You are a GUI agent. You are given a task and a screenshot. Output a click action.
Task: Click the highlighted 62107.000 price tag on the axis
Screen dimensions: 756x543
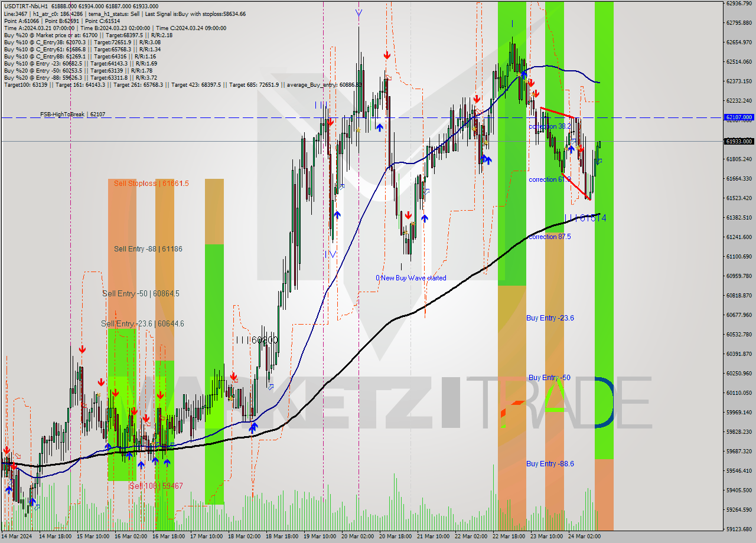click(x=738, y=117)
